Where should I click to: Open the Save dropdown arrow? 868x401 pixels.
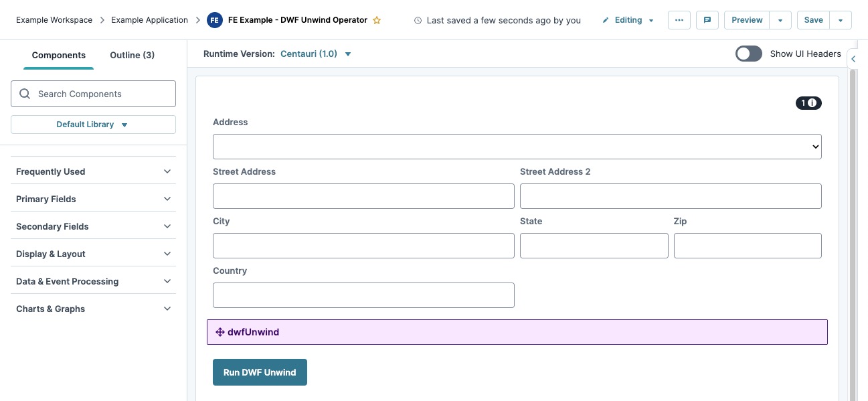tap(841, 20)
